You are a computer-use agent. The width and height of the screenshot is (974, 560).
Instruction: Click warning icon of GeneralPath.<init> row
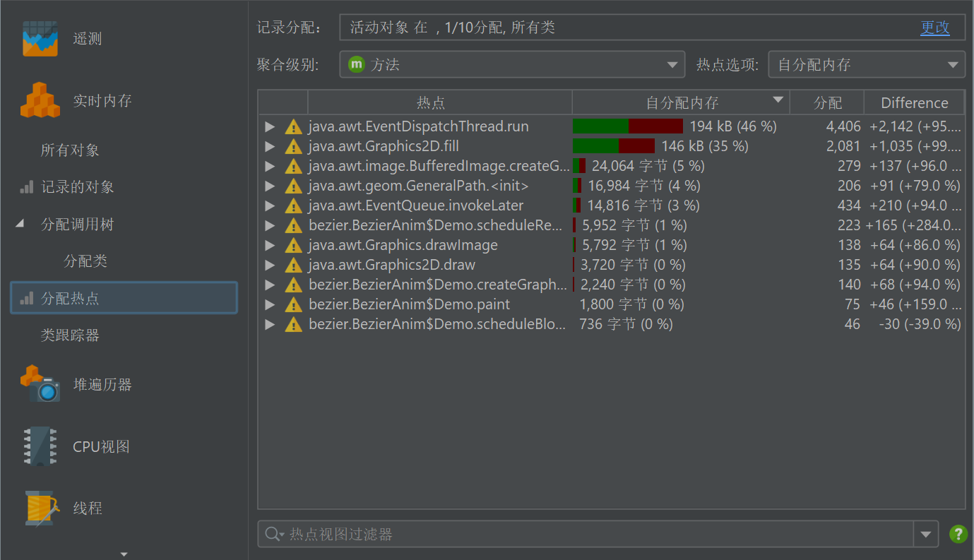[292, 186]
